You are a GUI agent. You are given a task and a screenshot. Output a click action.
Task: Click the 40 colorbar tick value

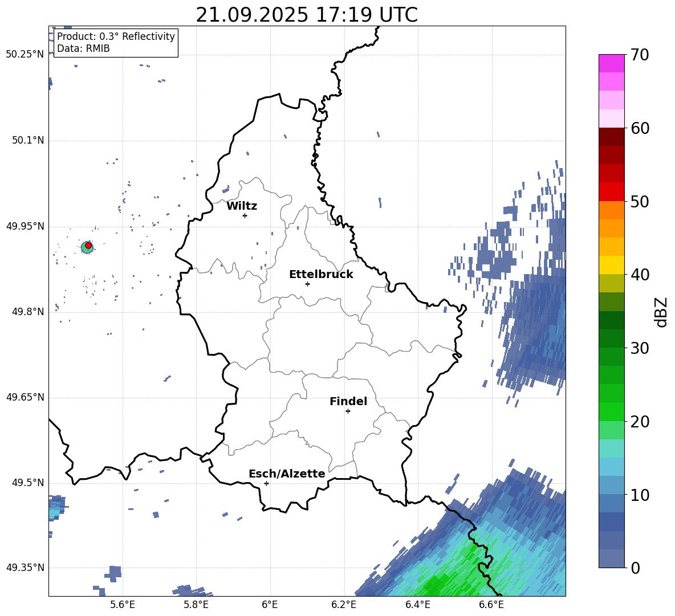coord(640,275)
